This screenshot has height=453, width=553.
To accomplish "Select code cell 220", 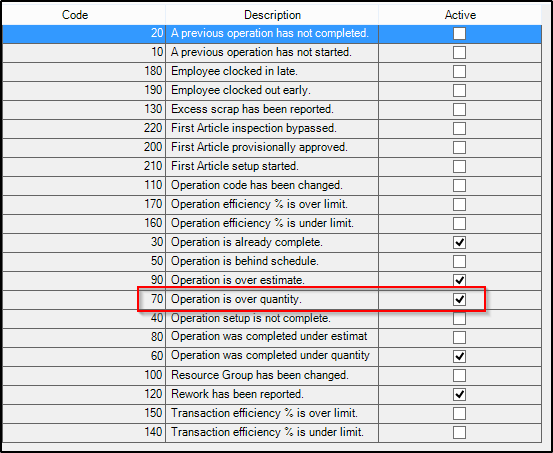I will click(x=84, y=128).
